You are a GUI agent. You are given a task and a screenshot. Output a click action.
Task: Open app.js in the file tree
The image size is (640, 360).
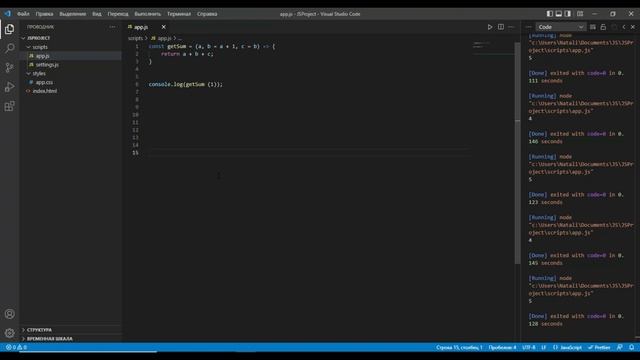tap(42, 56)
